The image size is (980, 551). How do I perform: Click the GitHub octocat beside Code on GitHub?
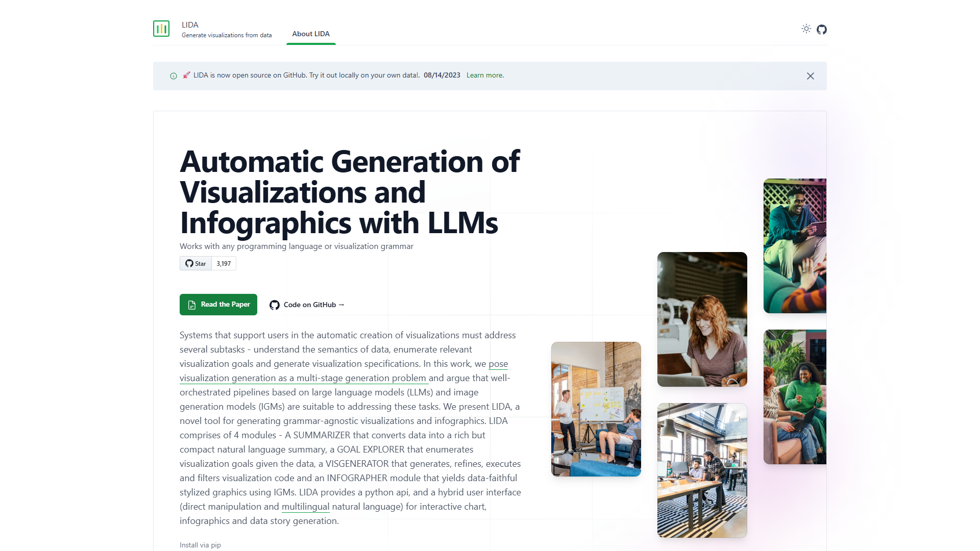(x=275, y=305)
